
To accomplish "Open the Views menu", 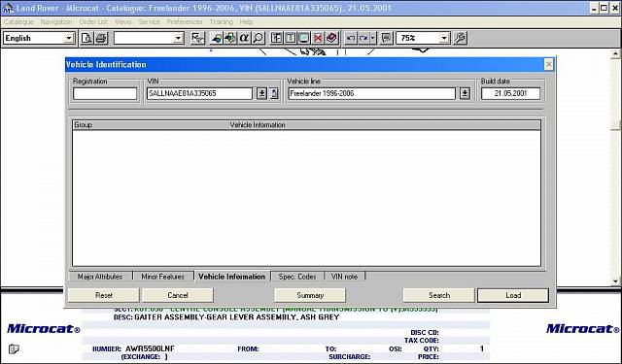I will 123,21.
